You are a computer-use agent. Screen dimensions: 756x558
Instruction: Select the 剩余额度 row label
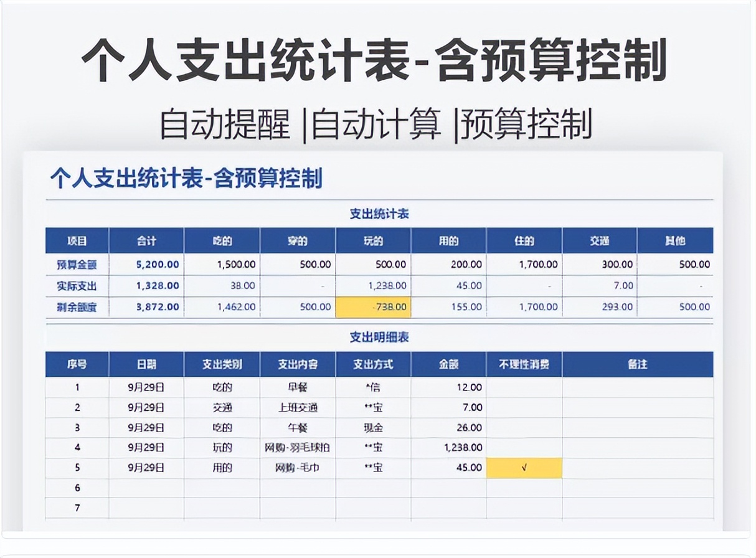click(77, 306)
